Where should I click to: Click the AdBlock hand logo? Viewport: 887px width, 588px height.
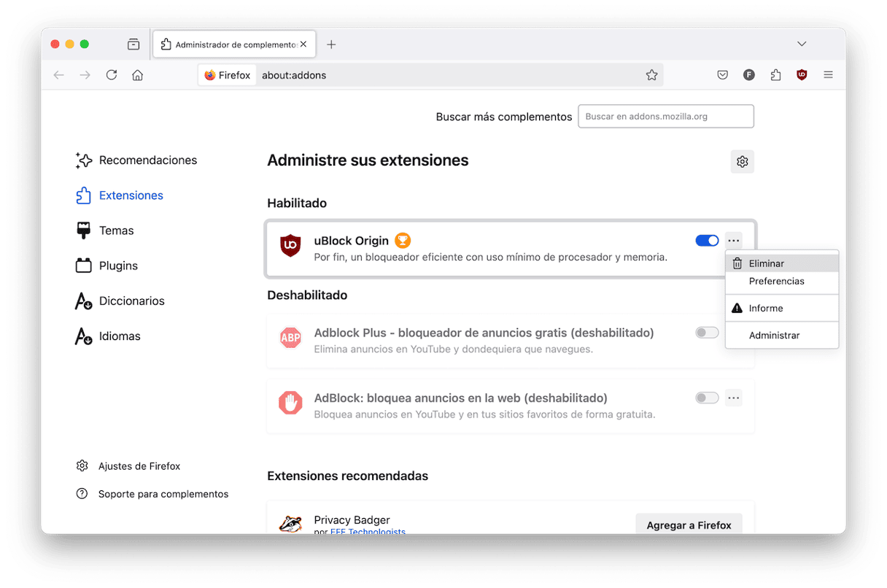tap(290, 403)
